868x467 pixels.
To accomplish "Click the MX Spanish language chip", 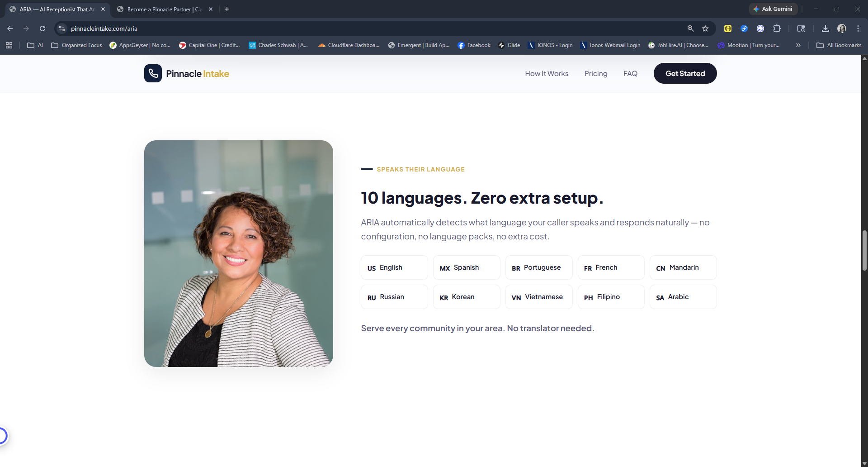I will point(467,267).
